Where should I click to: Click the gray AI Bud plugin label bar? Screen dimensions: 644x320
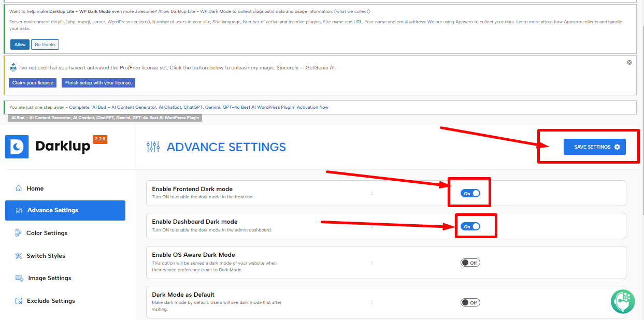pyautogui.click(x=105, y=118)
